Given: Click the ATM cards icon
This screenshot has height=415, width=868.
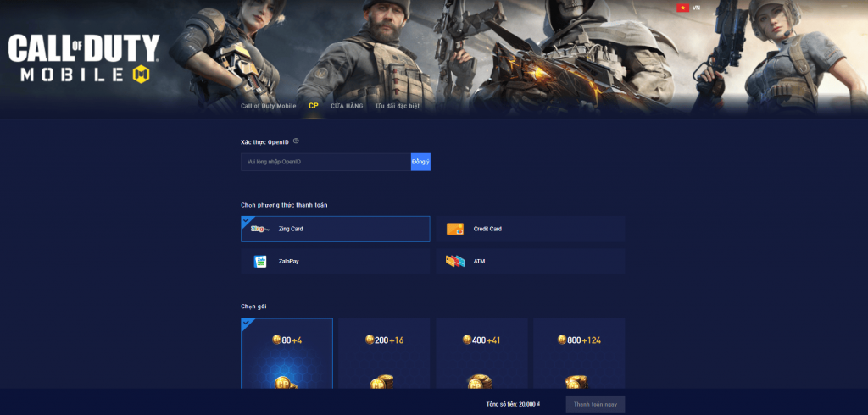Looking at the screenshot, I should (x=454, y=261).
